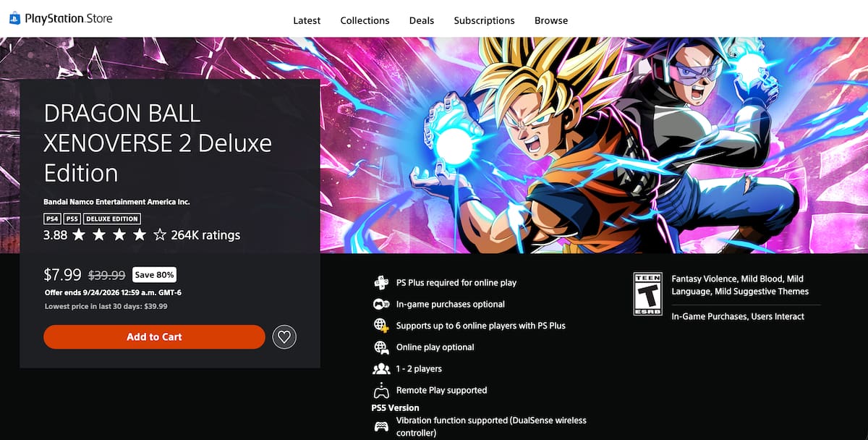
Task: Click the Fantasy Violence content descriptor text
Action: [740, 285]
